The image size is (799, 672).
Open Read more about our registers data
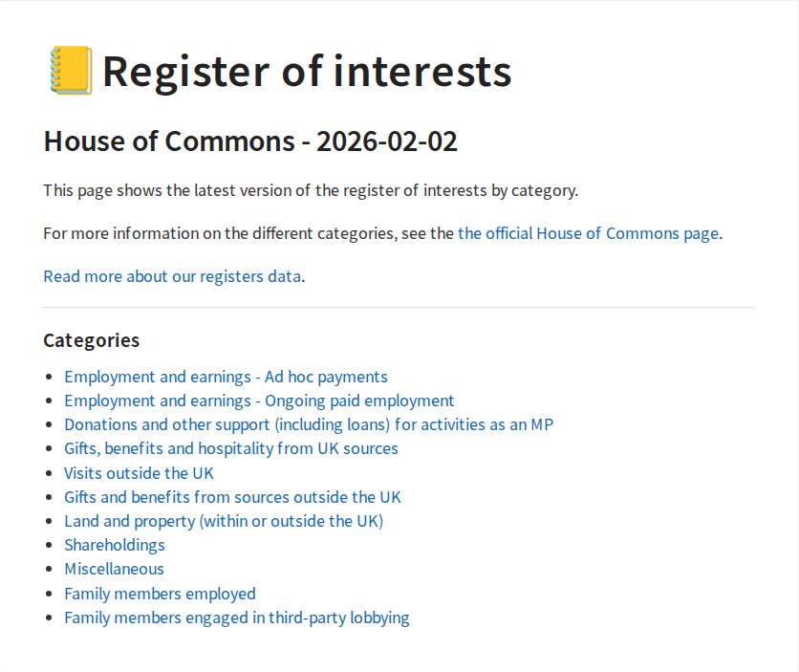tap(172, 277)
